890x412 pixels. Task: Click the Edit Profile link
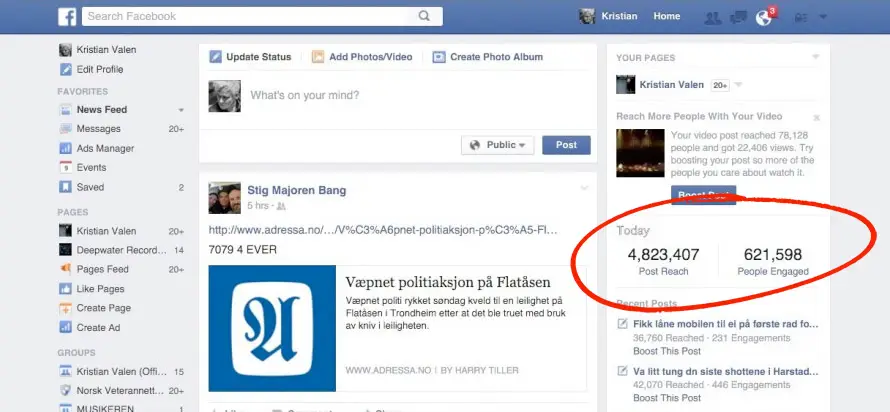coord(99,69)
